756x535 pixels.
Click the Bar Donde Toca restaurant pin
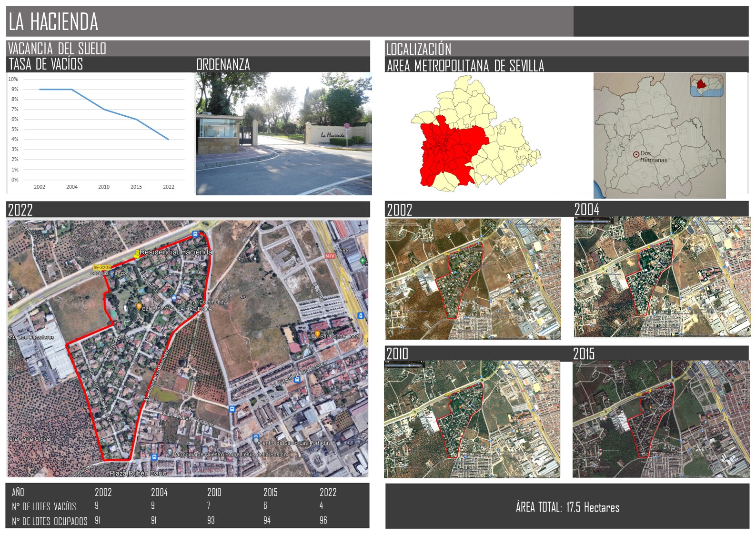tap(317, 334)
